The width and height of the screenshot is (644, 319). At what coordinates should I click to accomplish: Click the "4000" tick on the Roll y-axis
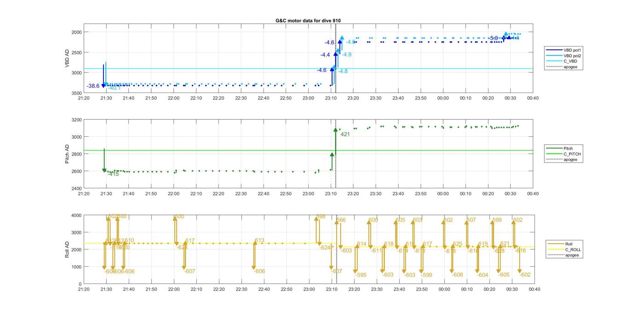(76, 215)
